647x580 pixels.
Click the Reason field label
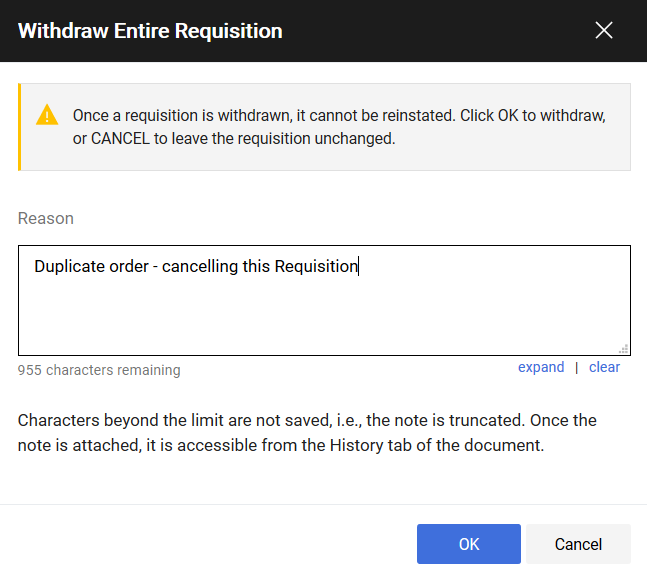coord(46,218)
